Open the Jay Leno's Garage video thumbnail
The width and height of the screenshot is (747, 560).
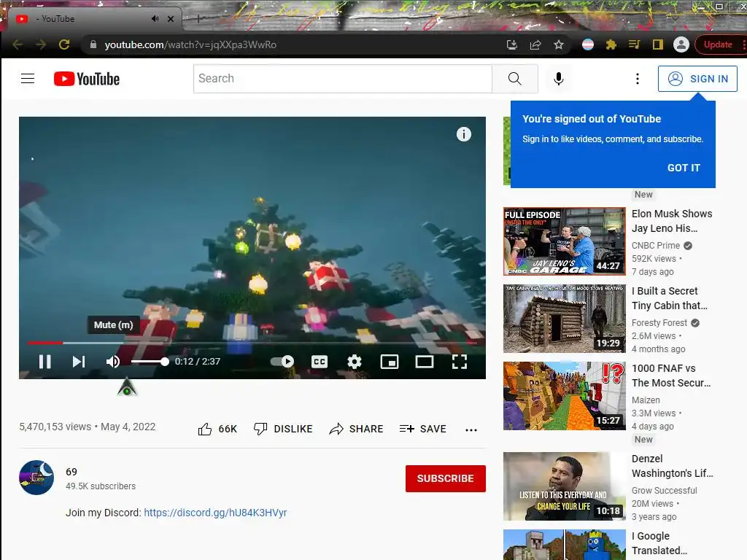click(564, 241)
